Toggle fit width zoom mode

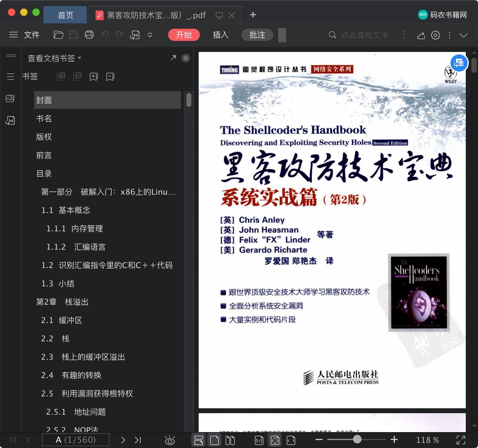click(x=291, y=440)
